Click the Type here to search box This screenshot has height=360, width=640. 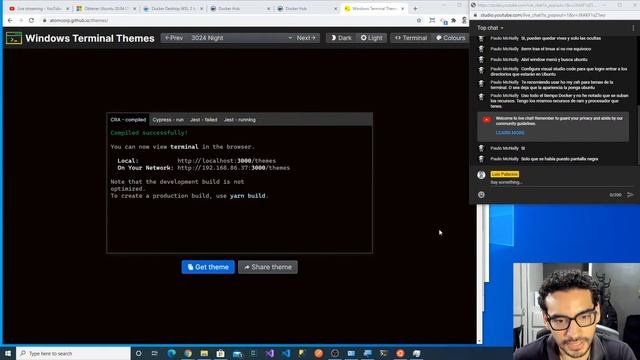coord(73,353)
